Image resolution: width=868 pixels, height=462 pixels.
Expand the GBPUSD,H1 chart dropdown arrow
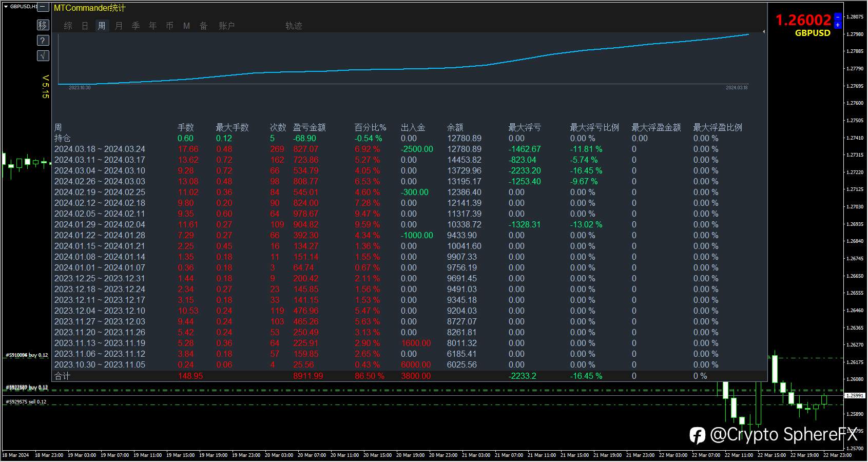pos(6,7)
